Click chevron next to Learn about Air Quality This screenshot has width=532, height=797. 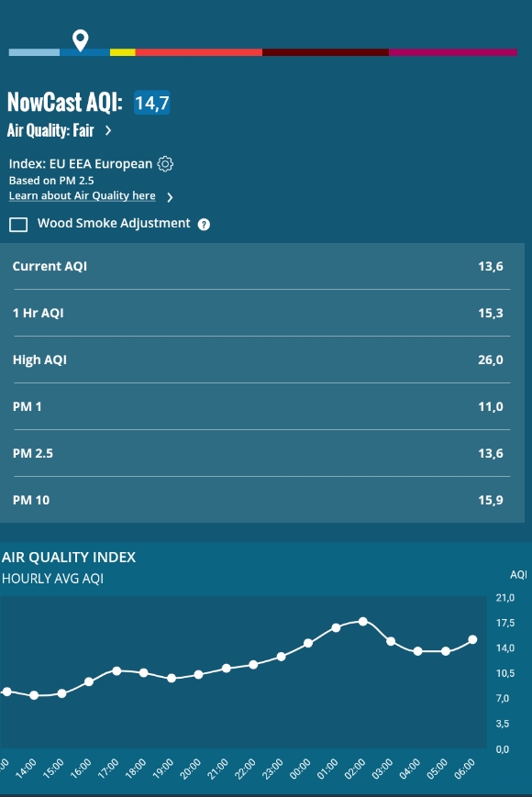(x=171, y=197)
